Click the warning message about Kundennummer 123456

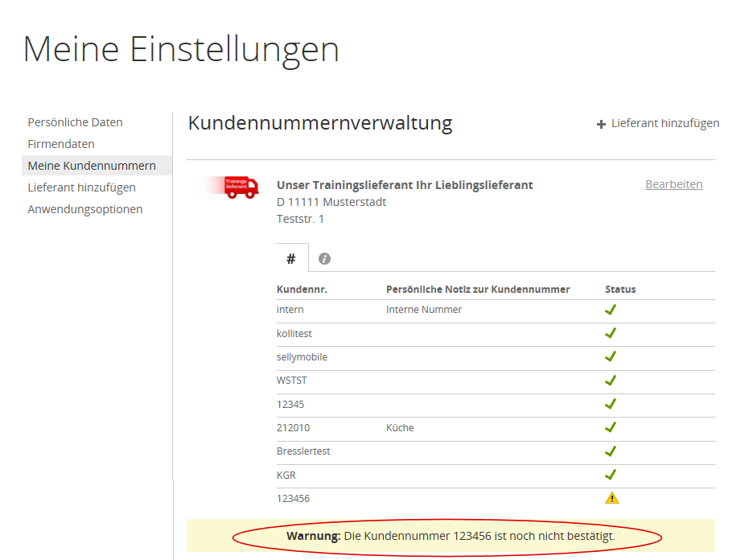451,536
